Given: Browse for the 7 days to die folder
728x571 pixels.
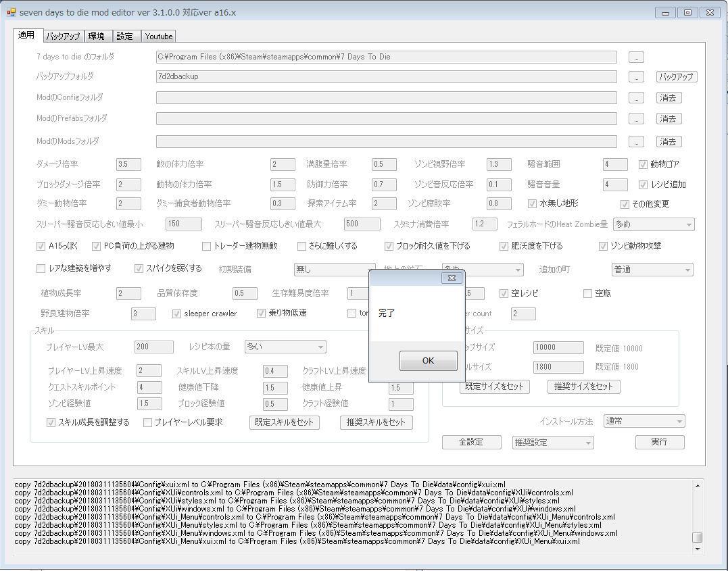Looking at the screenshot, I should point(636,57).
